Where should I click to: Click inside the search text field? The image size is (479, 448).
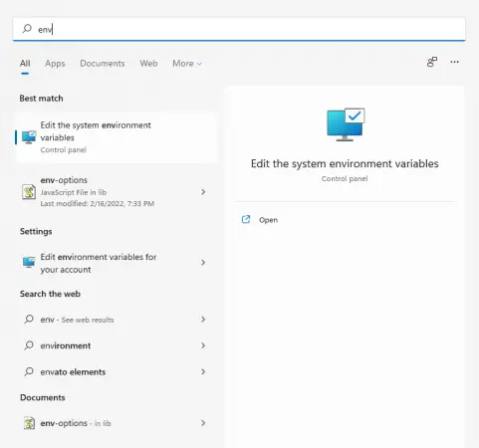pos(239,29)
